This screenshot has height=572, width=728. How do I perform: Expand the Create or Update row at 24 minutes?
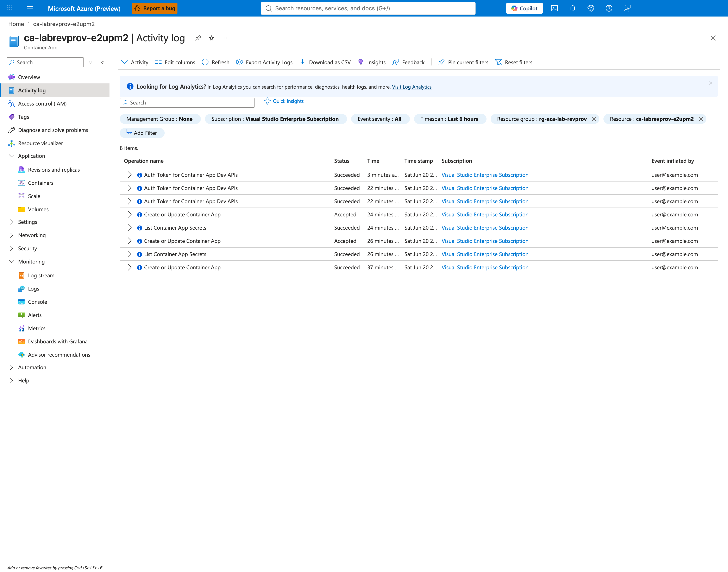pyautogui.click(x=130, y=214)
